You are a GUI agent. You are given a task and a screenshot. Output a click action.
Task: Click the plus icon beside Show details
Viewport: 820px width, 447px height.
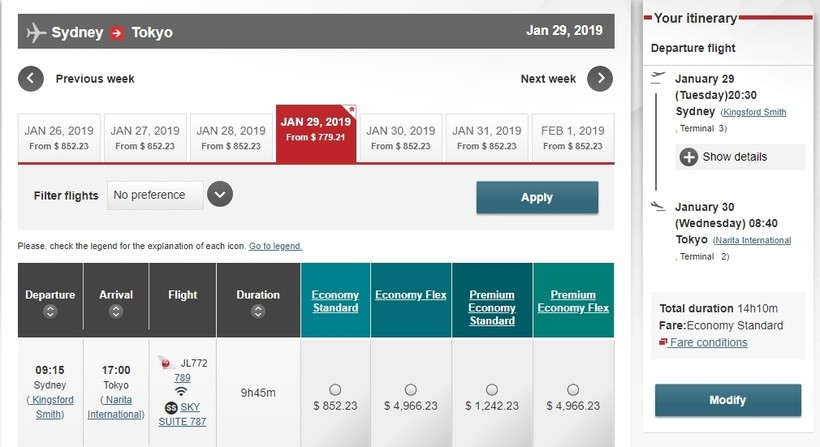coord(689,157)
